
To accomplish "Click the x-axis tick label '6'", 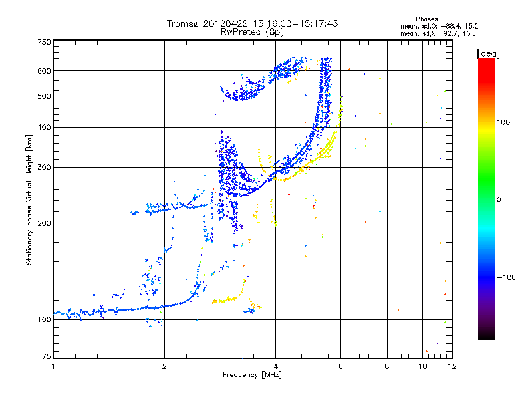I will click(x=340, y=366).
